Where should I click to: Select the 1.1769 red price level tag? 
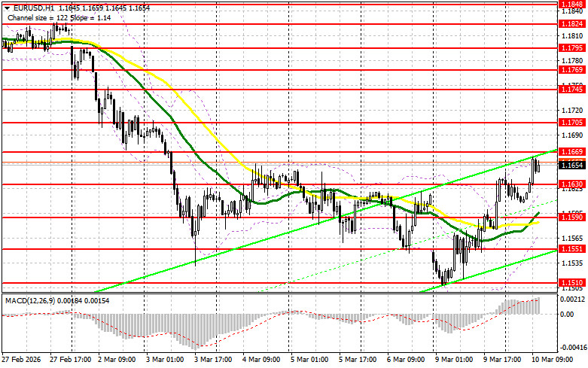(571, 69)
